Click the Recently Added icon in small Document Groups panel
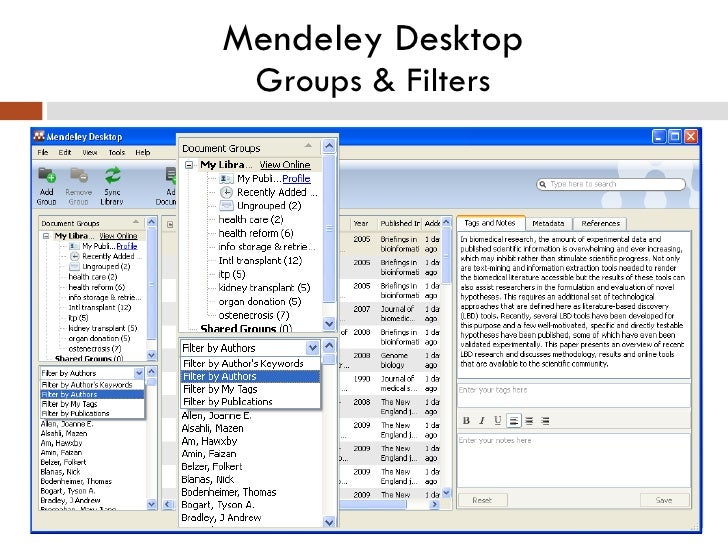 pyautogui.click(x=74, y=256)
